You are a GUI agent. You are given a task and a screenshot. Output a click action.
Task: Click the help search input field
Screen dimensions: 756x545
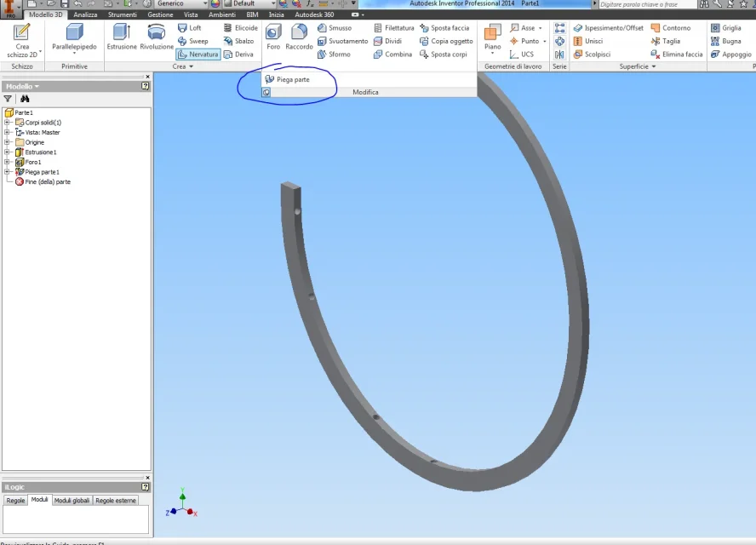(647, 4)
